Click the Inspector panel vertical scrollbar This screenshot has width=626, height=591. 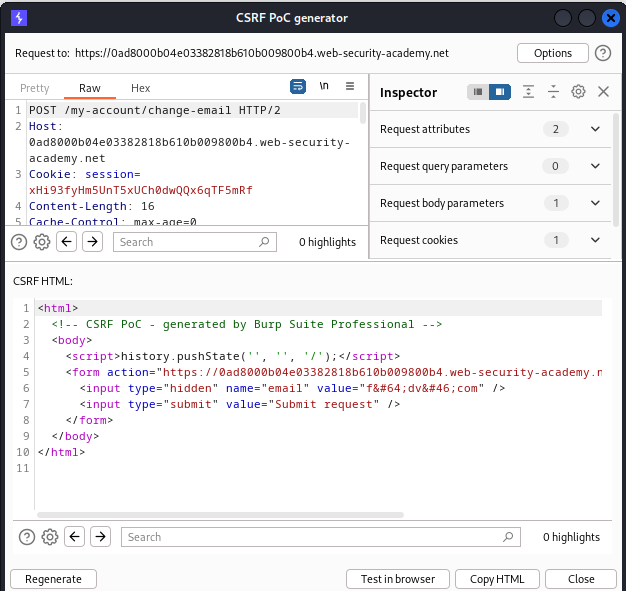click(616, 170)
